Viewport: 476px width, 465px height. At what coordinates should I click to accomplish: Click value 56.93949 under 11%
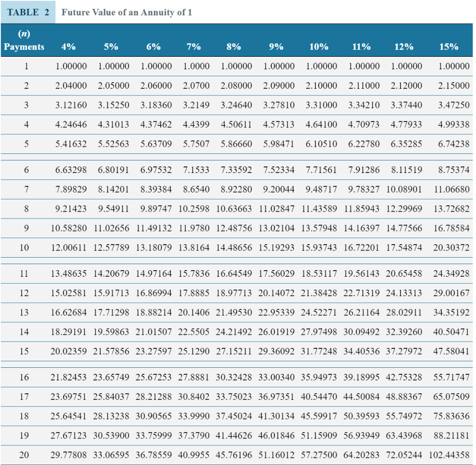tap(361, 435)
